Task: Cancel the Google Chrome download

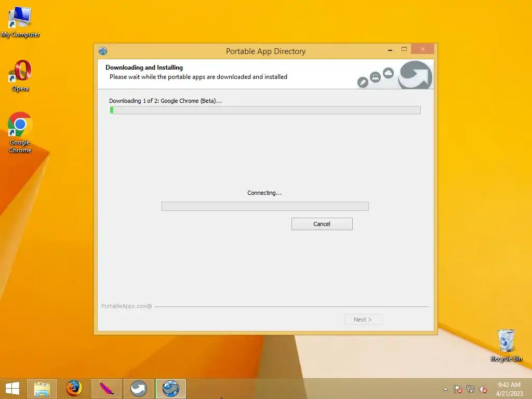Action: (322, 224)
